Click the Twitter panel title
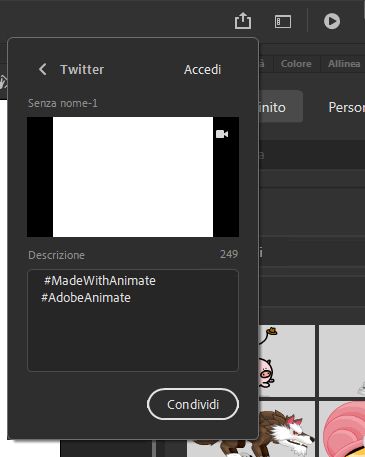 coord(82,69)
